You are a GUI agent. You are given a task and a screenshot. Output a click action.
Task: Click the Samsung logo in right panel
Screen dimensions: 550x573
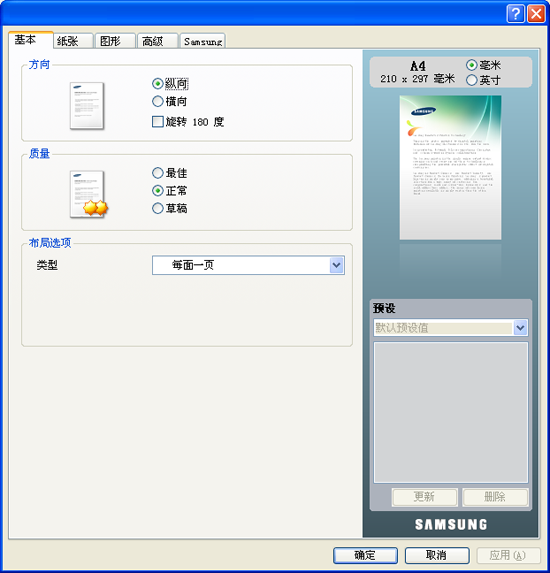pos(451,524)
